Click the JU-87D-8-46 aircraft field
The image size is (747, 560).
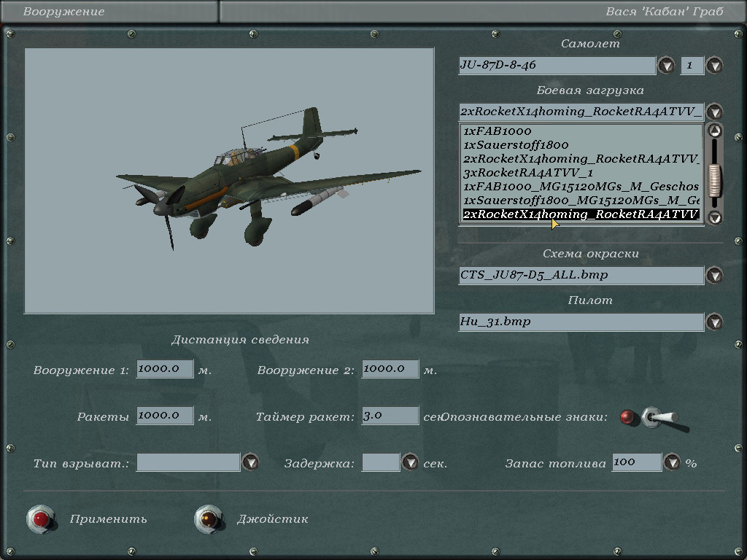pos(557,65)
